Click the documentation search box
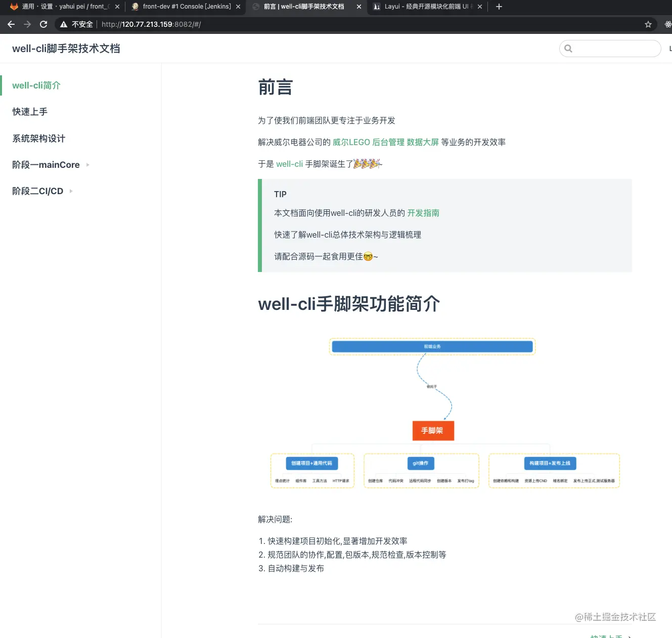This screenshot has width=672, height=638. pos(615,49)
